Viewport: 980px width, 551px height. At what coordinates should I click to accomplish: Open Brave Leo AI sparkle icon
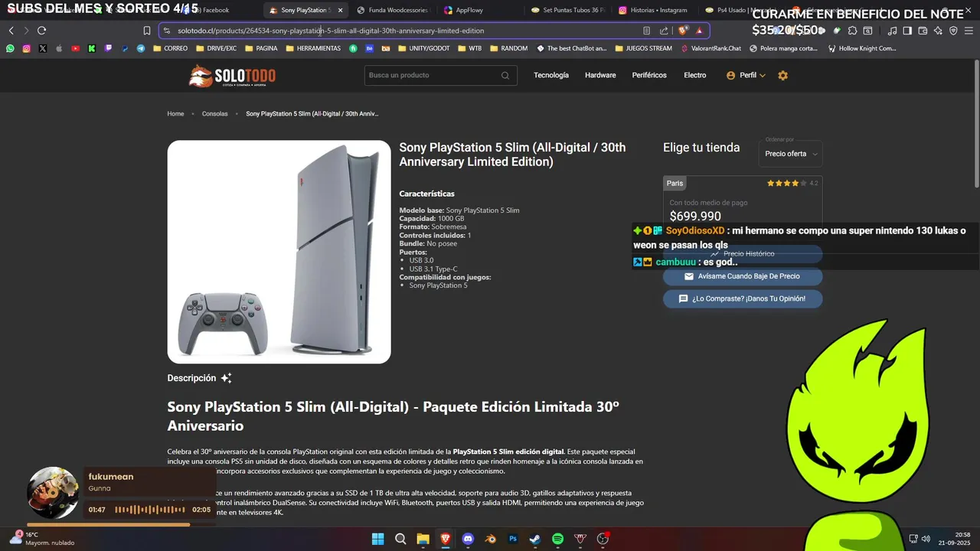[938, 31]
